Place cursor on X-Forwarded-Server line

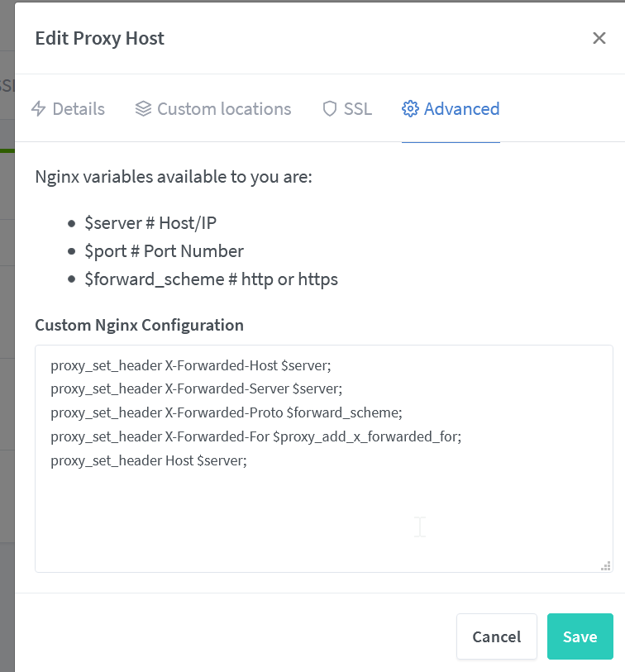196,388
